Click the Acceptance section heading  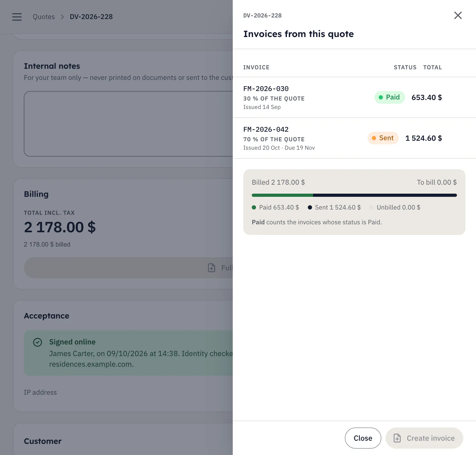click(x=47, y=316)
